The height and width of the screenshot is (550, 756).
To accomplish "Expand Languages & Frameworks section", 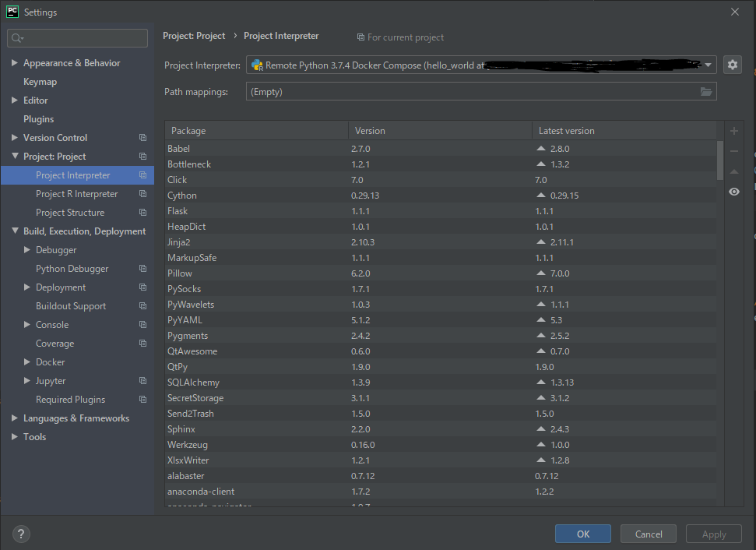I will click(15, 418).
